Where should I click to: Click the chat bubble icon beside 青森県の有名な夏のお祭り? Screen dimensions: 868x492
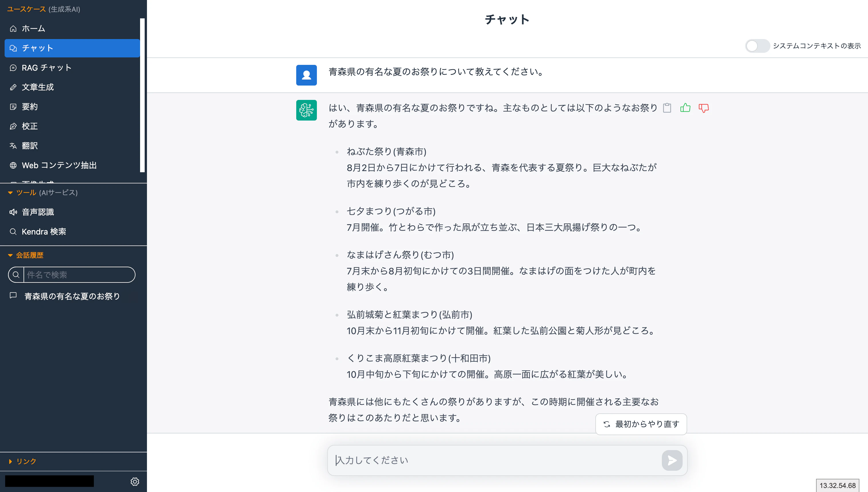click(13, 296)
